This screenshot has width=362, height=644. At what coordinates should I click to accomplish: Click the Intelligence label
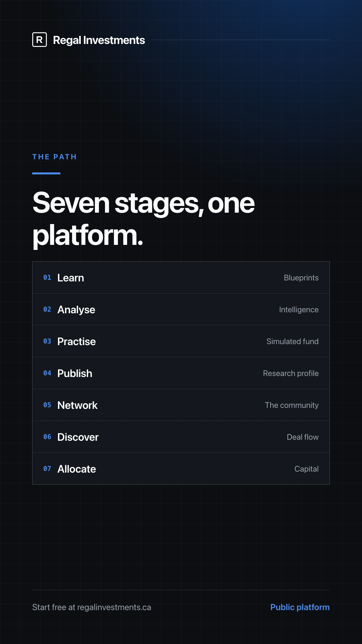(x=299, y=310)
